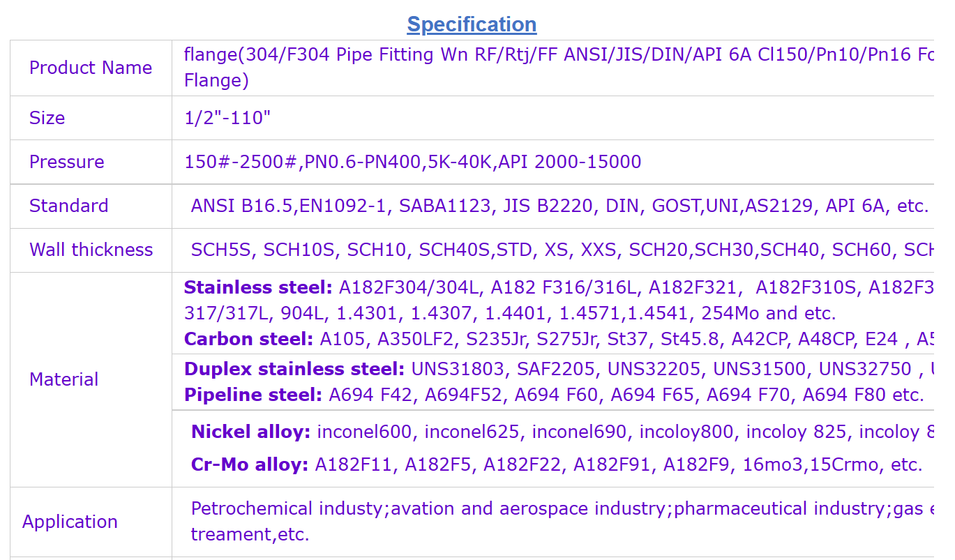
Task: Click the Wall thickness label
Action: click(x=91, y=250)
